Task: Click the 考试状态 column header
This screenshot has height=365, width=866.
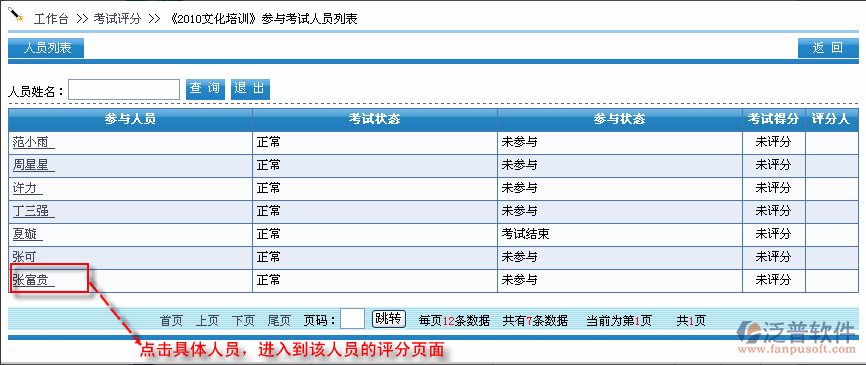Action: (374, 120)
